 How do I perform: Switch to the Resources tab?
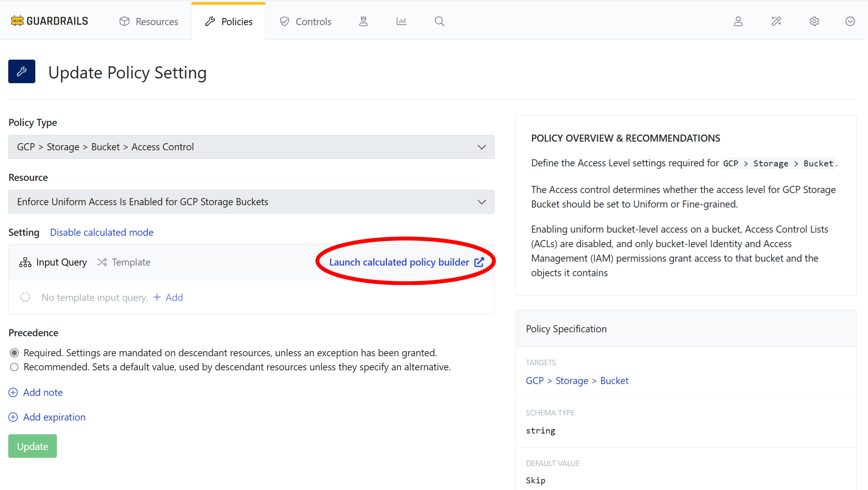[x=149, y=22]
